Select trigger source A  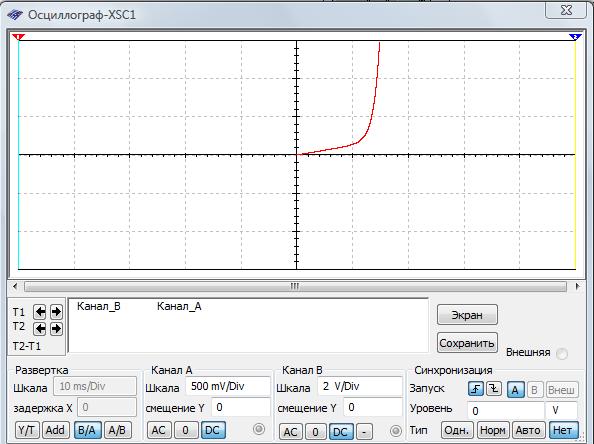(515, 389)
